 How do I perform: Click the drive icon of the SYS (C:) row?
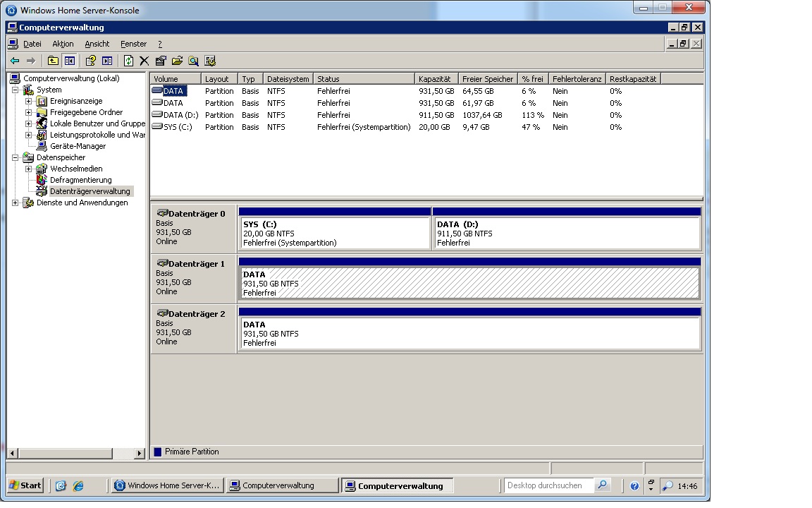click(157, 126)
